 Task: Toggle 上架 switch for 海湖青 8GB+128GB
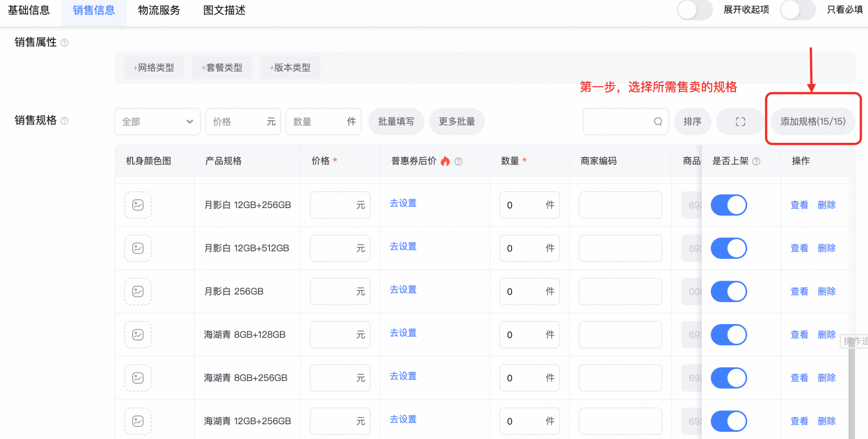point(729,335)
